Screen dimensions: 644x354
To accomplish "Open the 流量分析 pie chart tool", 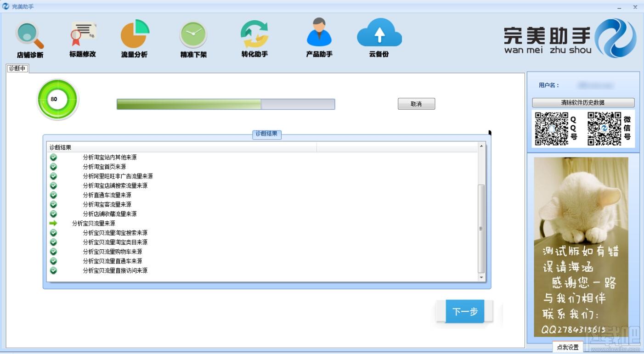I will pyautogui.click(x=135, y=39).
